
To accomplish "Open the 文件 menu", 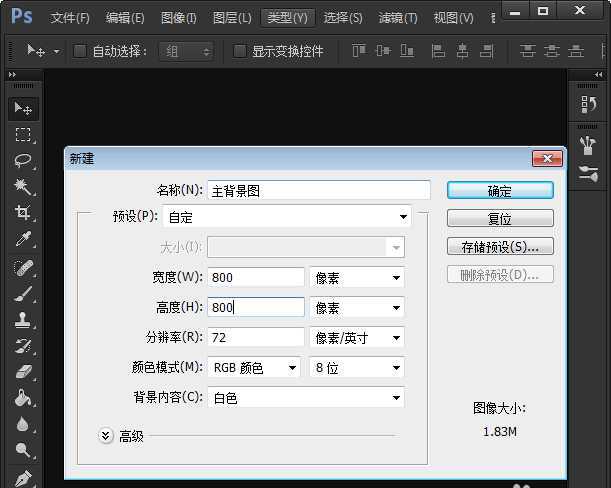I will tap(70, 18).
